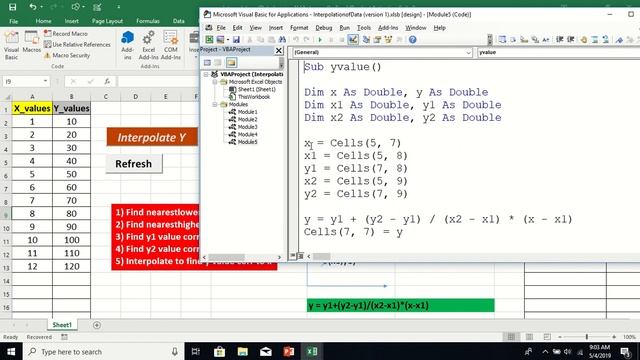Collapse the Modules folder node
Viewport: 640px width, 360px height.
tap(215, 104)
